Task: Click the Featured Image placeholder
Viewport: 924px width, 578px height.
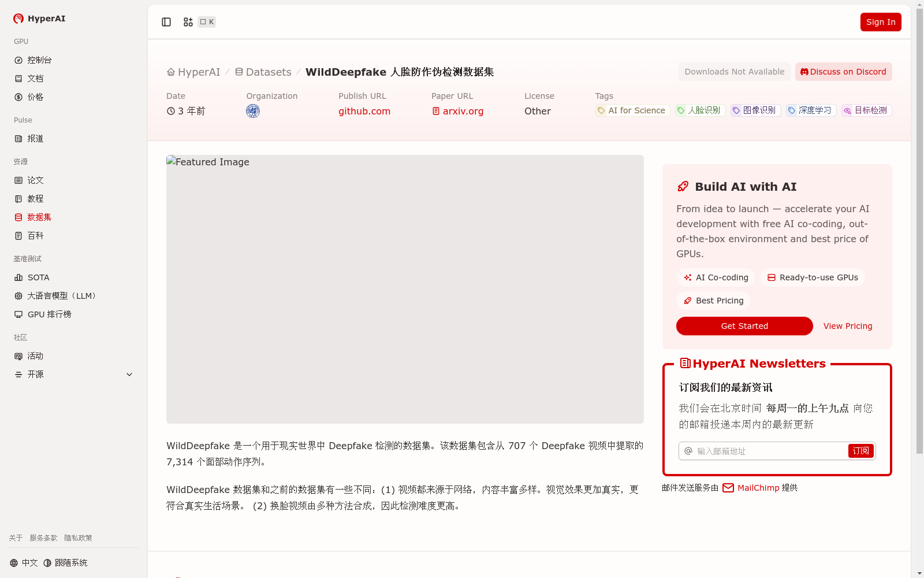Action: click(405, 289)
